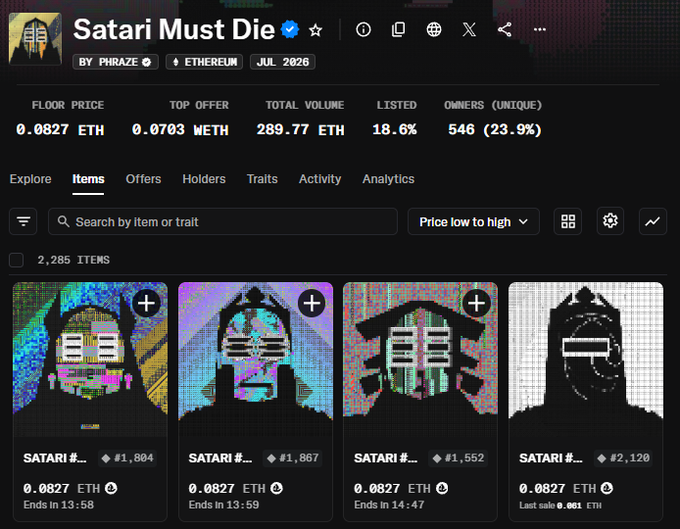Open creator profile BY PHRAZE
680x529 pixels.
[x=115, y=62]
